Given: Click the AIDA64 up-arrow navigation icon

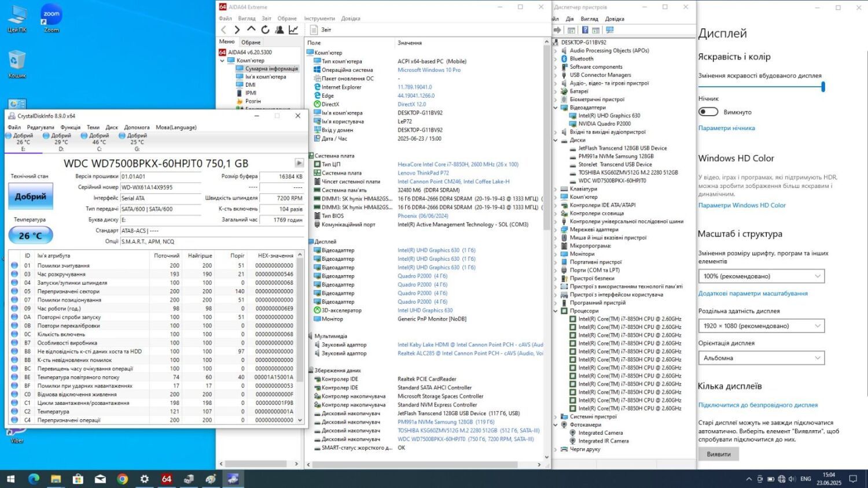Looking at the screenshot, I should point(251,29).
